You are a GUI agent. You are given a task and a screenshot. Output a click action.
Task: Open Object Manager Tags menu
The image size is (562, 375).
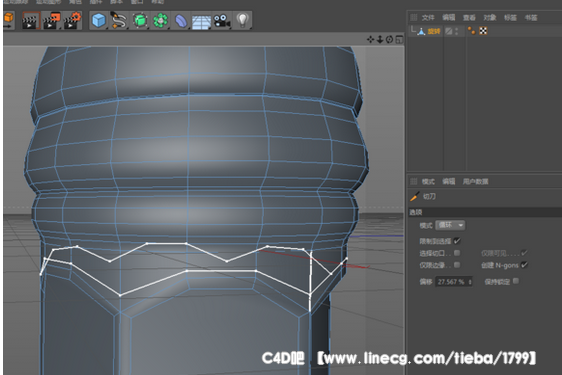[x=510, y=18]
